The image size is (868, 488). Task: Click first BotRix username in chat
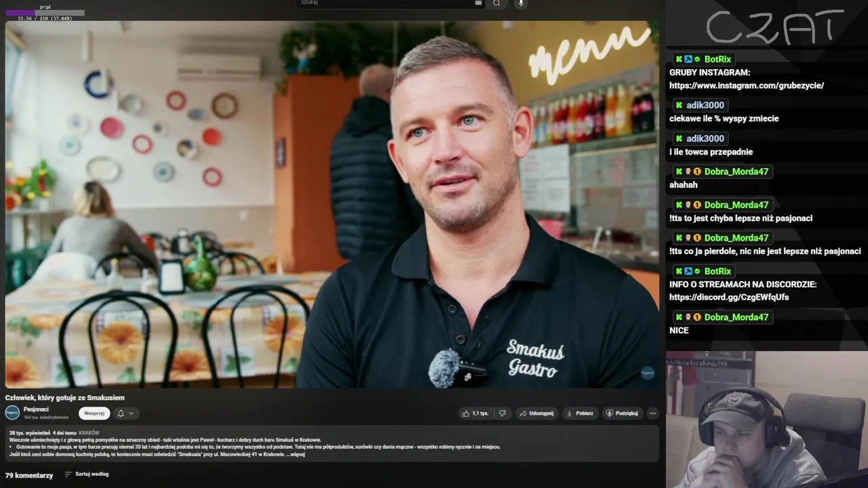point(717,60)
